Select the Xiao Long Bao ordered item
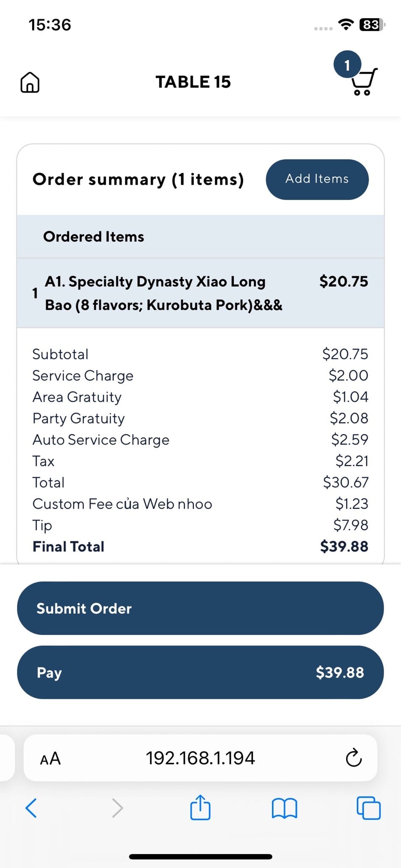 [x=163, y=293]
